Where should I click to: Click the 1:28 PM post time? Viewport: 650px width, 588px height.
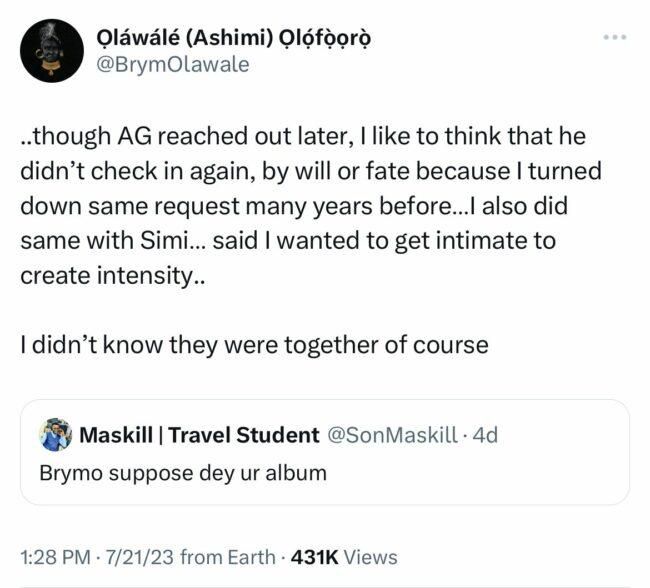57,557
